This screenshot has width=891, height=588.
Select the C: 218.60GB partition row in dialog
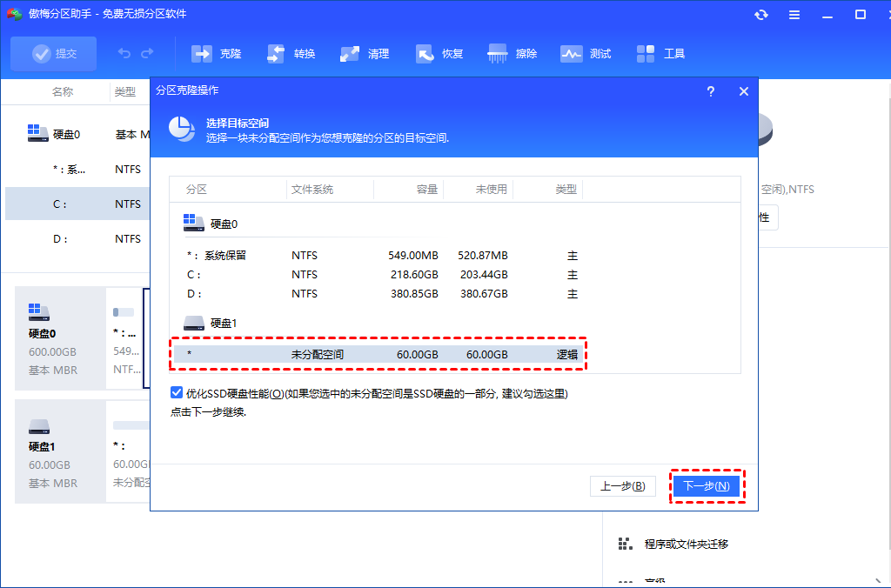click(379, 274)
